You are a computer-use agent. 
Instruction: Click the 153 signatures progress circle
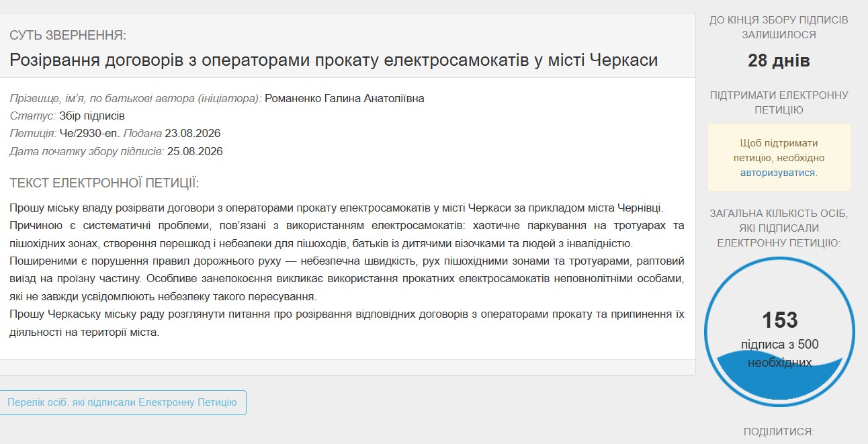pos(779,332)
